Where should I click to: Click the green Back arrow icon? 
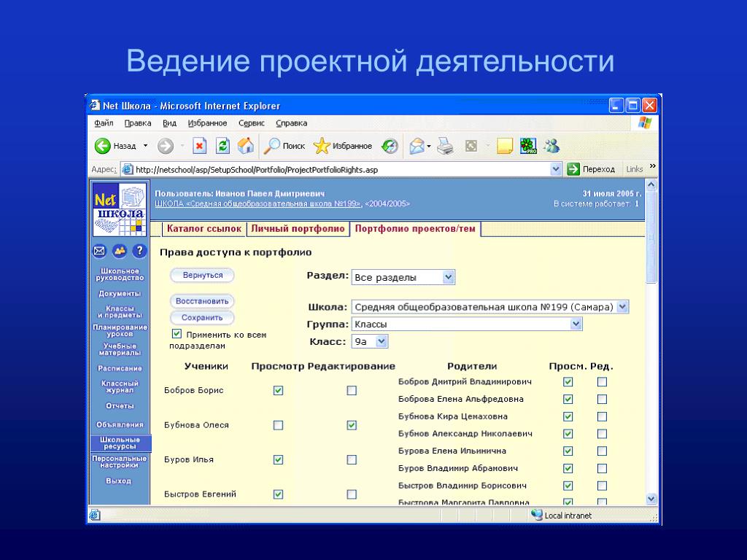pos(102,146)
